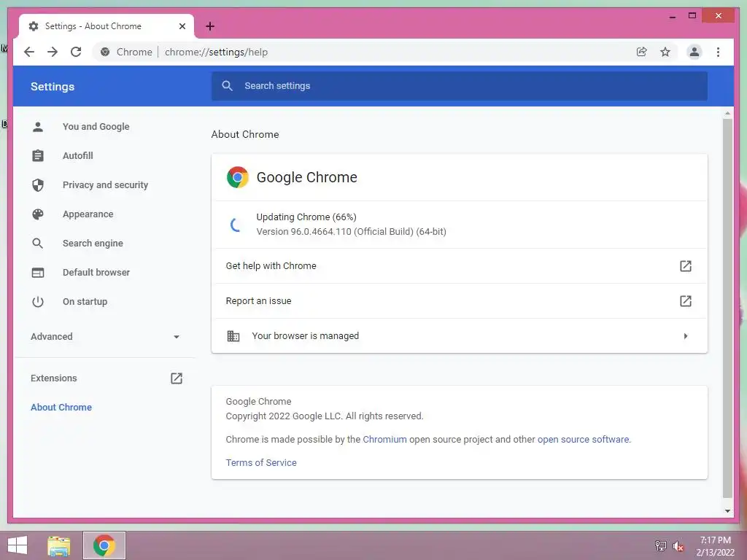The height and width of the screenshot is (560, 747).
Task: Click the update progress spinner
Action: coord(236,225)
